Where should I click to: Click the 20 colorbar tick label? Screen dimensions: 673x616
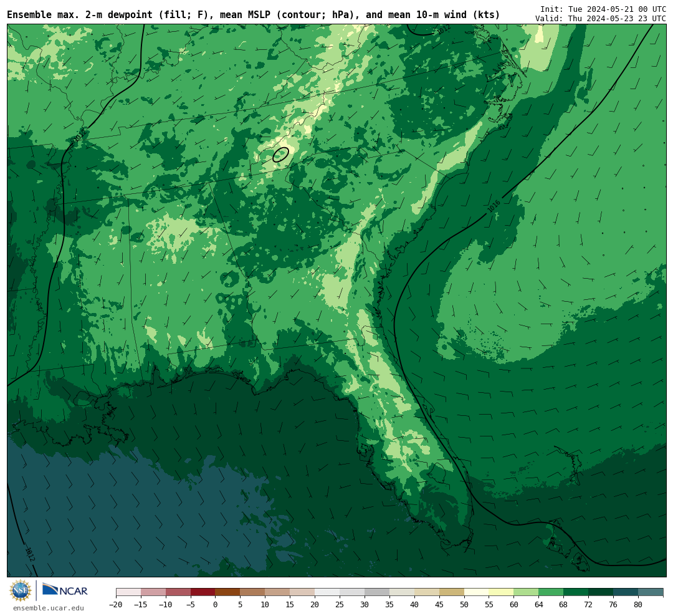point(315,604)
